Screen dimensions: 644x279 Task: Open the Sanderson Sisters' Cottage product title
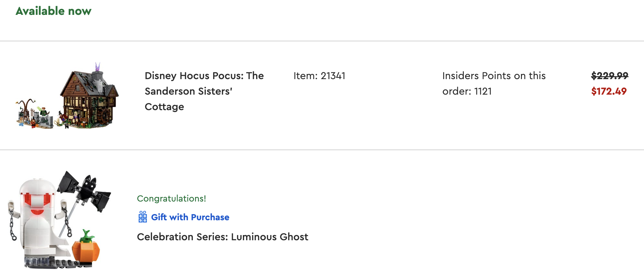click(204, 91)
